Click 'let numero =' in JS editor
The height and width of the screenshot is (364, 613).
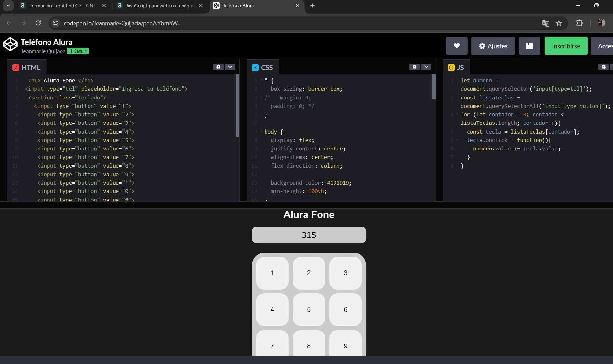coord(479,80)
